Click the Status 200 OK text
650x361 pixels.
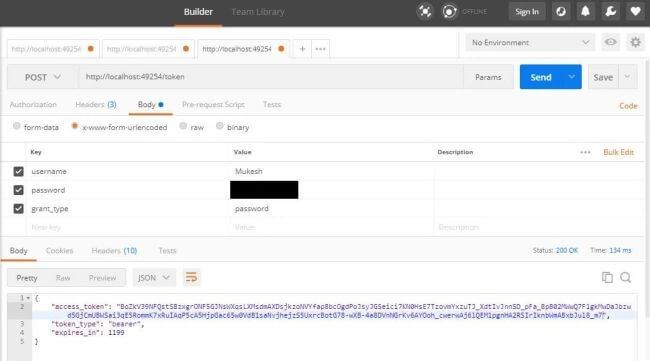[x=555, y=250]
